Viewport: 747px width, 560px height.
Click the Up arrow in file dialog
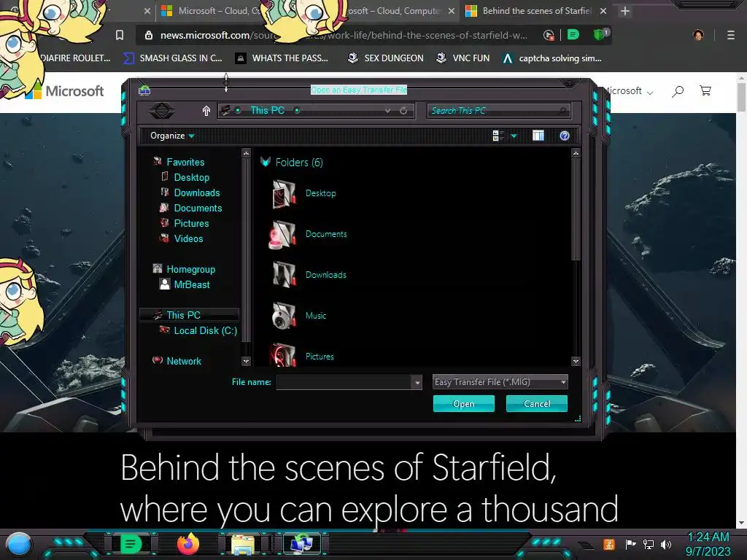pos(206,111)
